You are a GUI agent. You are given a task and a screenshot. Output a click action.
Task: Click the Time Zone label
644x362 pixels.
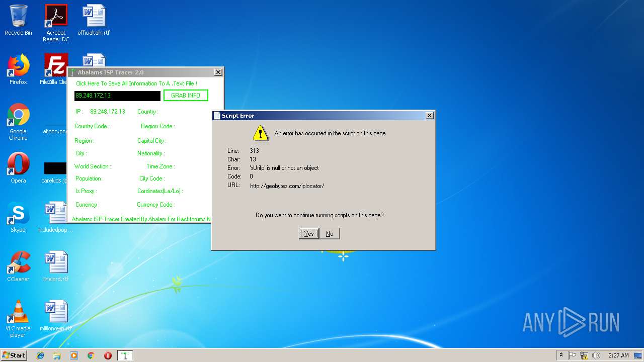pos(160,166)
